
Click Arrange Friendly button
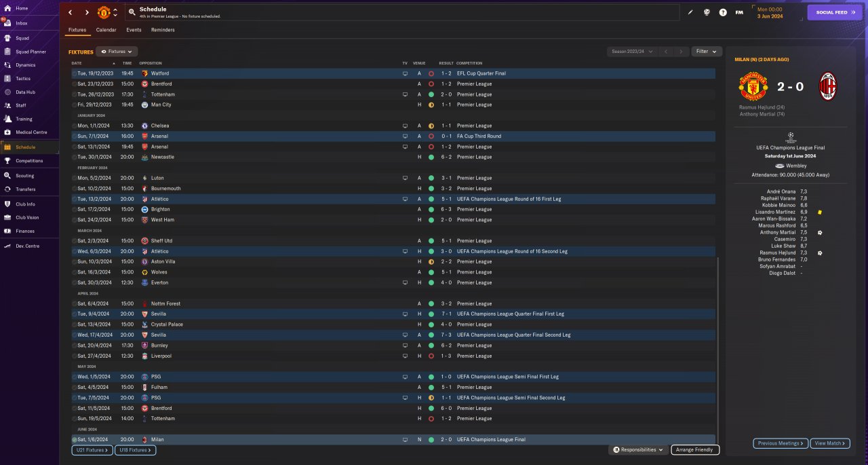tap(695, 449)
